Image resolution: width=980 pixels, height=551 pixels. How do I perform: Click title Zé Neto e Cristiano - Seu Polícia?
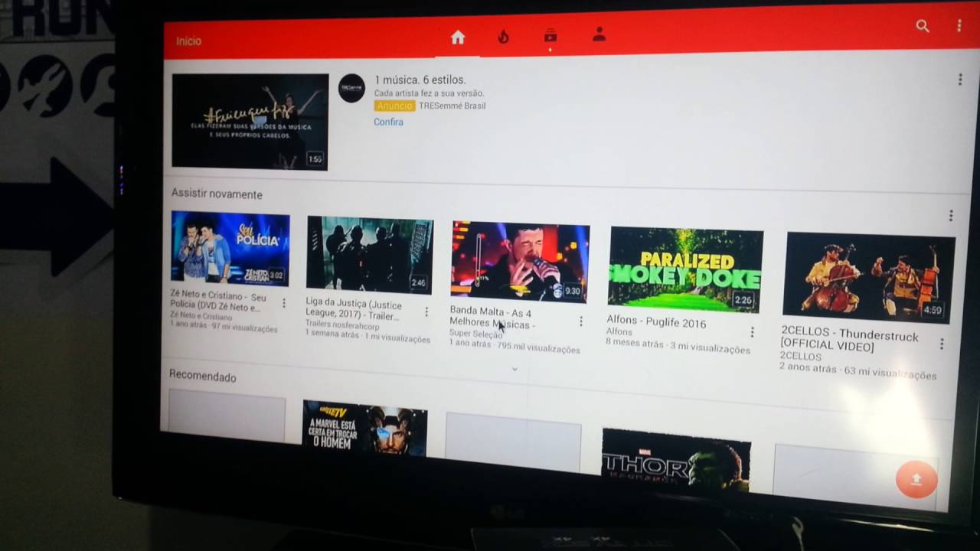[218, 302]
